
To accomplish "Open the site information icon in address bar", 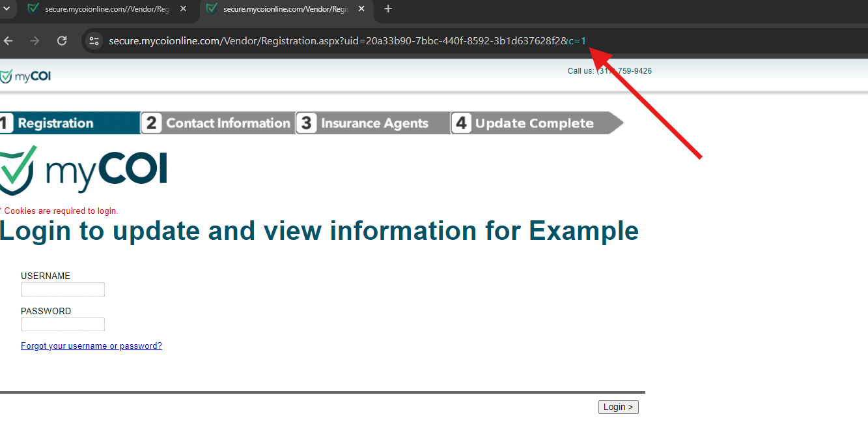I will coord(94,41).
